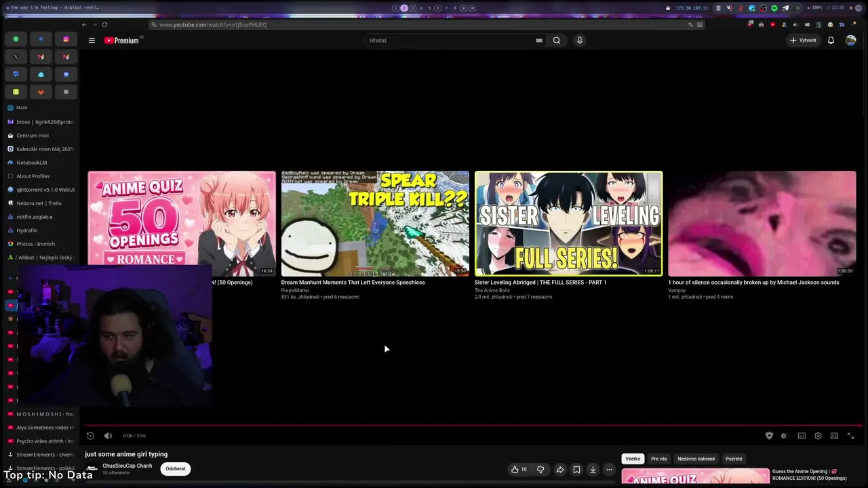This screenshot has width=868, height=488.
Task: Subscribe with the Odoberať button
Action: [x=176, y=469]
